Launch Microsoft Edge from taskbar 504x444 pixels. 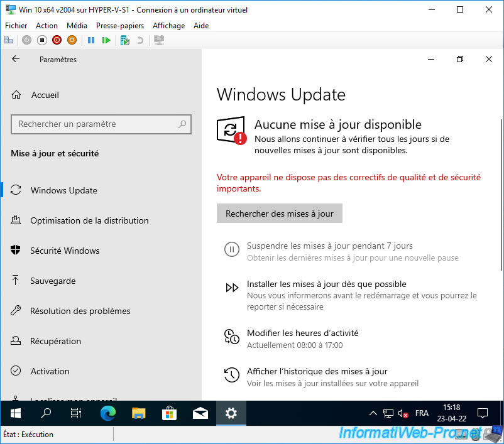[x=108, y=413]
